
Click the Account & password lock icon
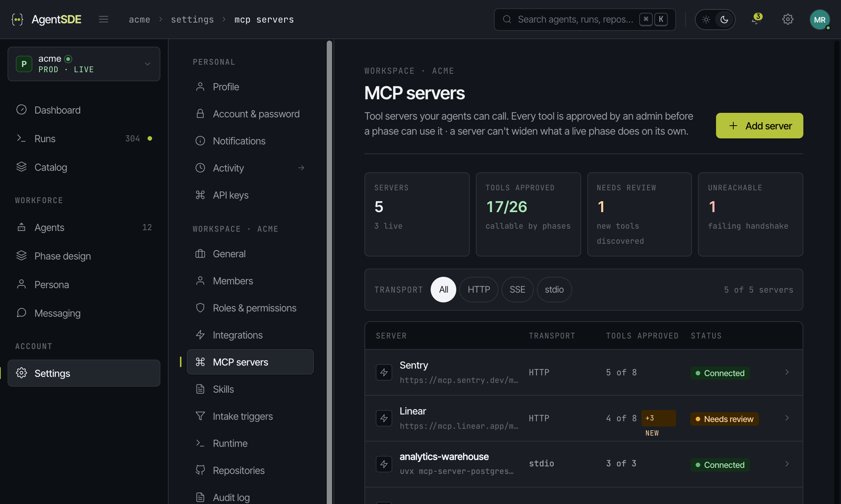point(200,114)
